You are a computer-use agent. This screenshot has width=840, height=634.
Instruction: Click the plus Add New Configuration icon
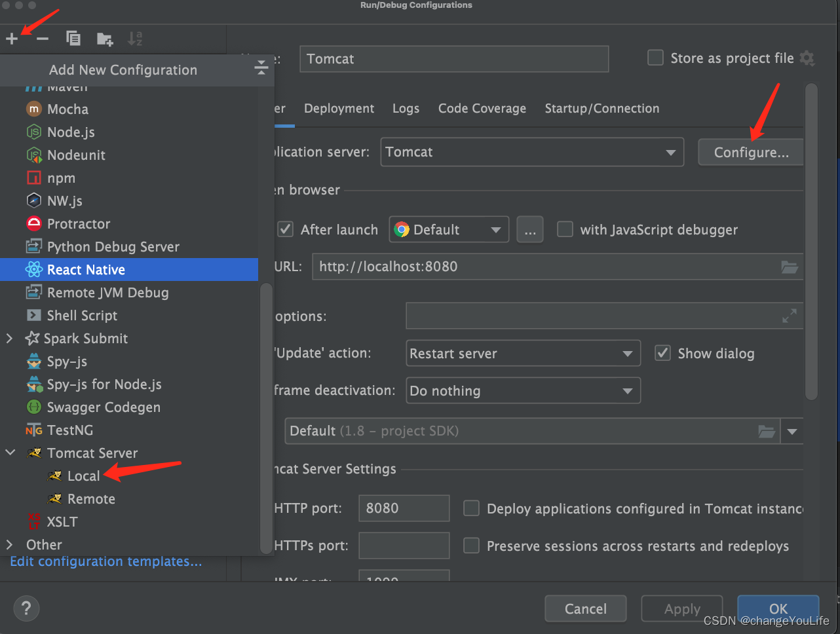coord(12,39)
